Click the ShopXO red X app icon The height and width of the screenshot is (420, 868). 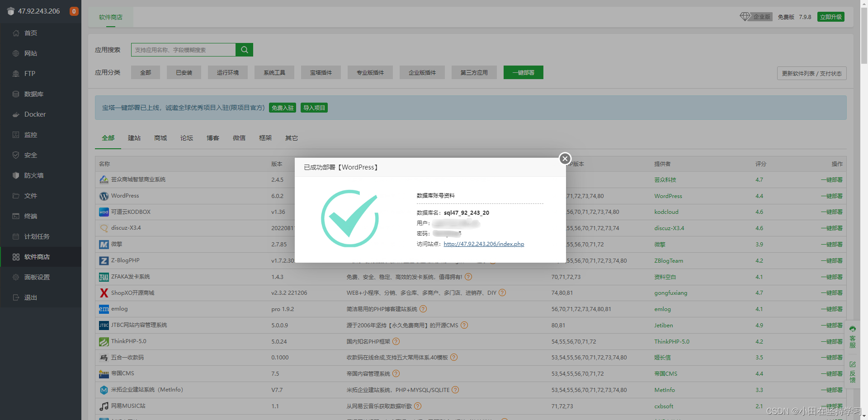104,293
